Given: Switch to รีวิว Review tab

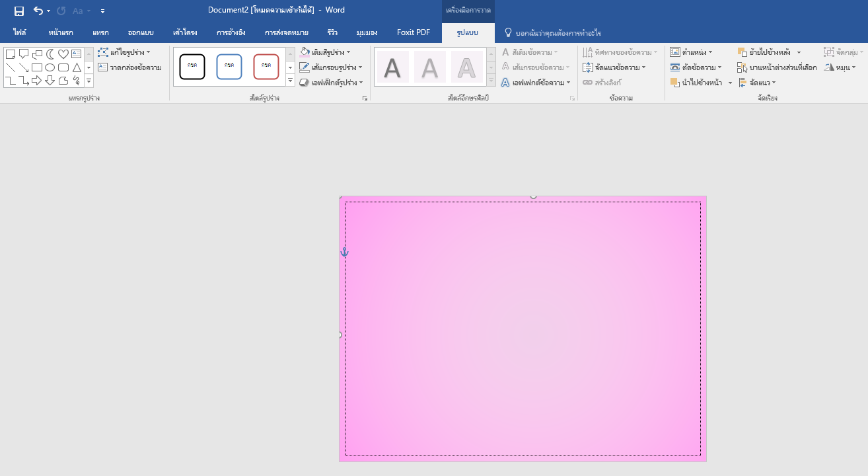Looking at the screenshot, I should (332, 32).
